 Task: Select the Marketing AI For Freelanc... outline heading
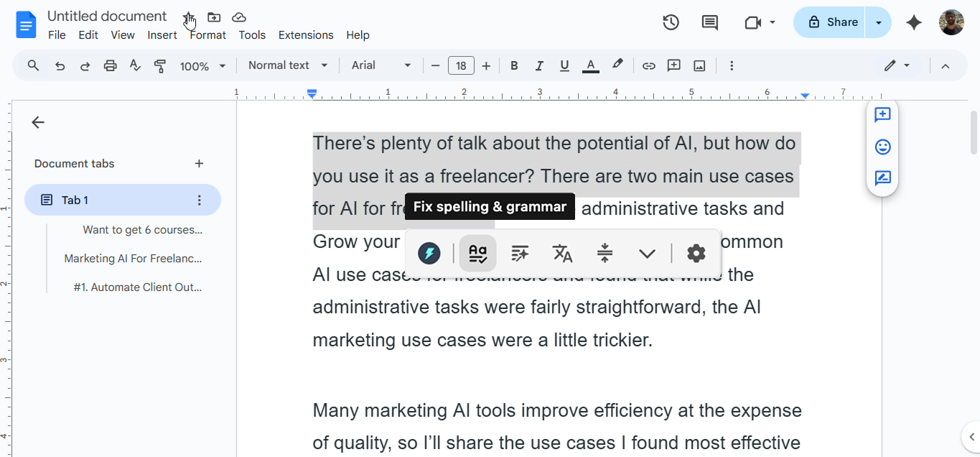coord(133,259)
